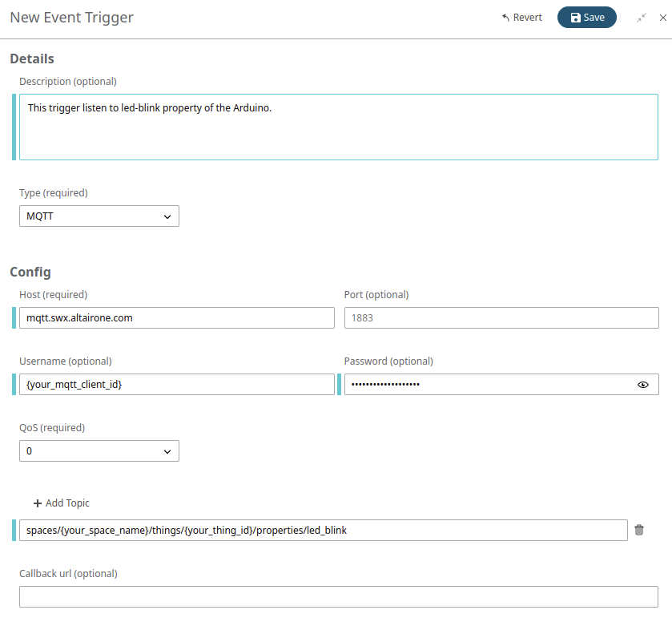Close the New Event Trigger panel
672x622 pixels.
(x=662, y=18)
